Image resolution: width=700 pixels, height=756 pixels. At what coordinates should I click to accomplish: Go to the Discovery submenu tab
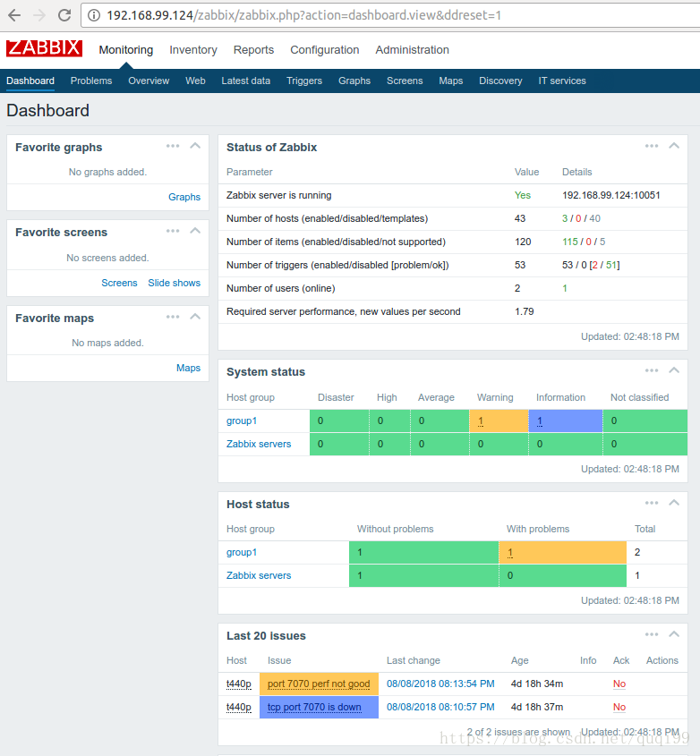click(500, 81)
